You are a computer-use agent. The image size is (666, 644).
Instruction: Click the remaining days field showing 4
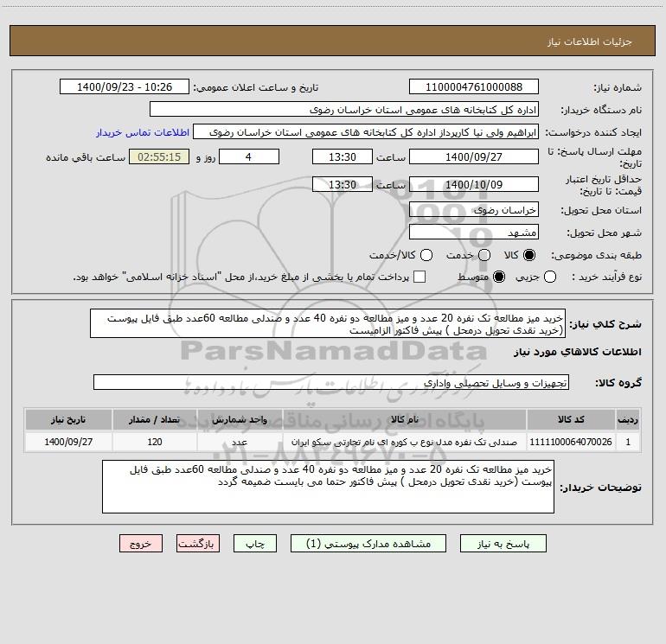pyautogui.click(x=249, y=156)
